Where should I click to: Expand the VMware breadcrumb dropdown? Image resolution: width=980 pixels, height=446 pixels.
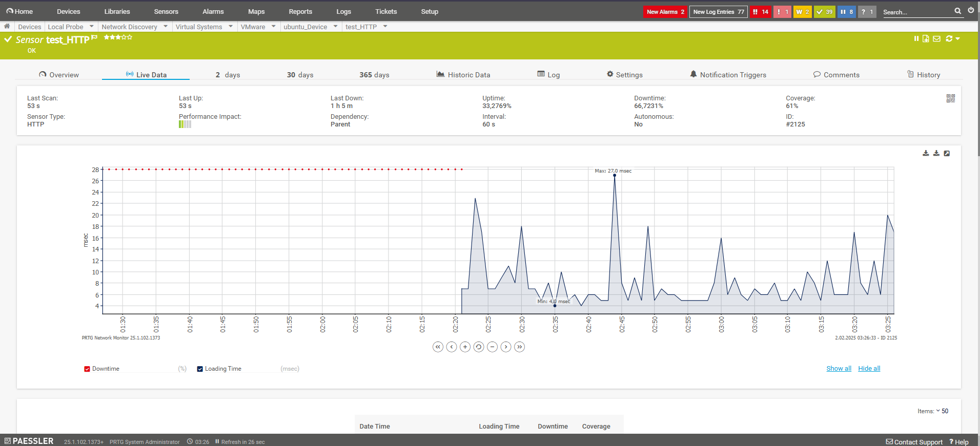tap(274, 26)
